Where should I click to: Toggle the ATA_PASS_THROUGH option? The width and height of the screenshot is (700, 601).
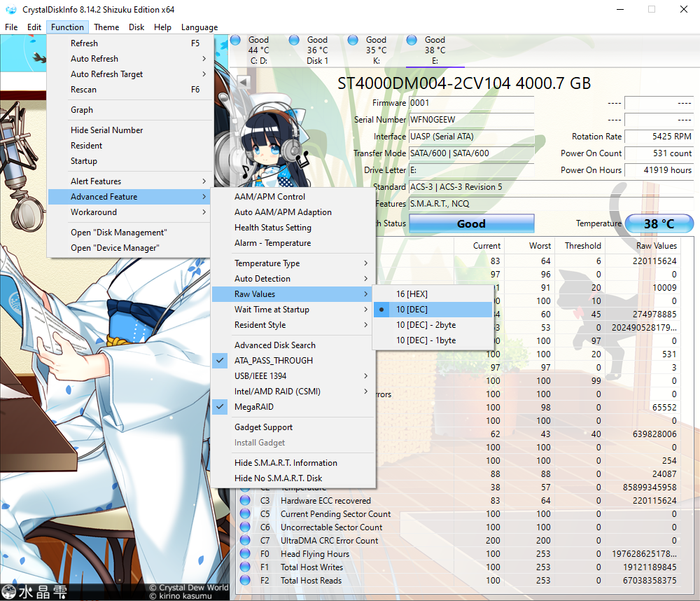coord(273,361)
